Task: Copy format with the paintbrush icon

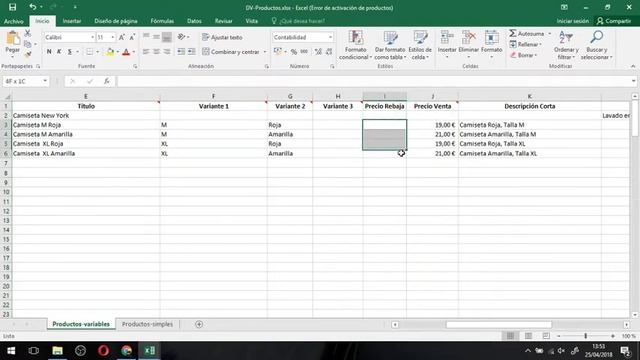Action: [28, 54]
